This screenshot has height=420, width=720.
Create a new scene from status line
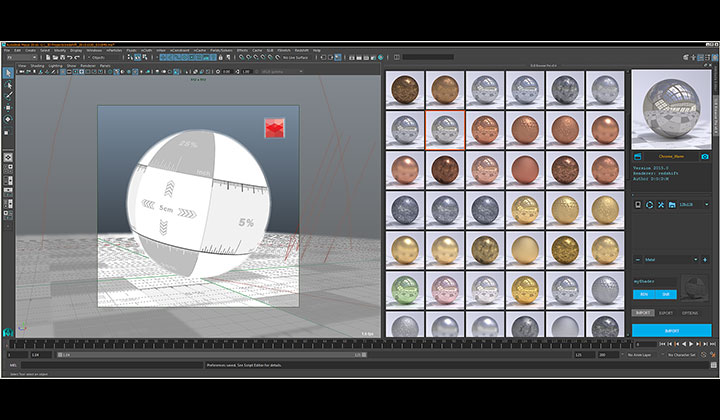pyautogui.click(x=48, y=57)
